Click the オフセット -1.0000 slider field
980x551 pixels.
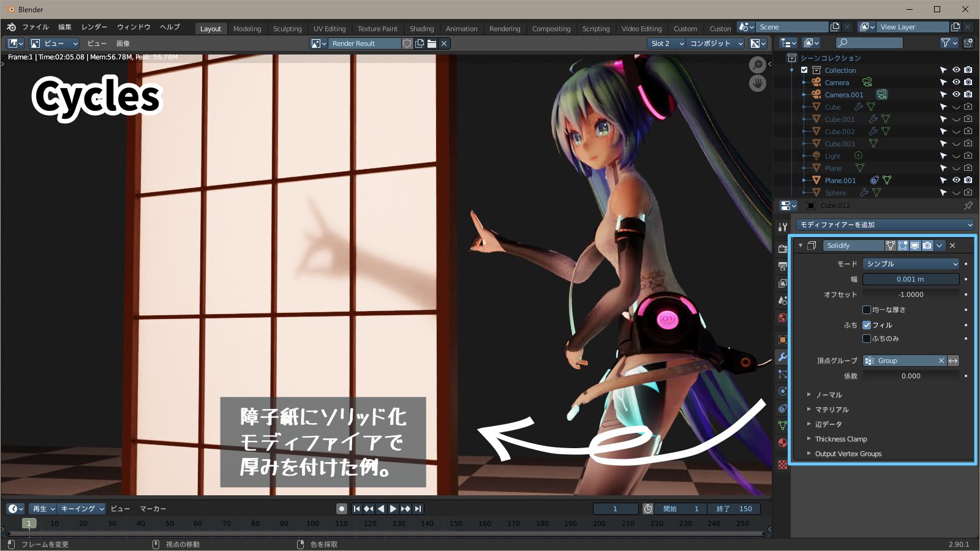point(911,294)
